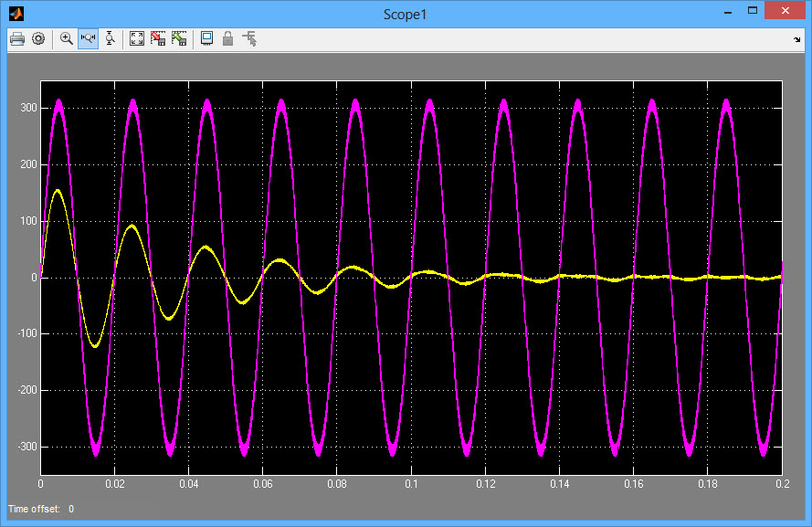Select the Zoom tool with plus magnifier
812x527 pixels.
(x=67, y=39)
